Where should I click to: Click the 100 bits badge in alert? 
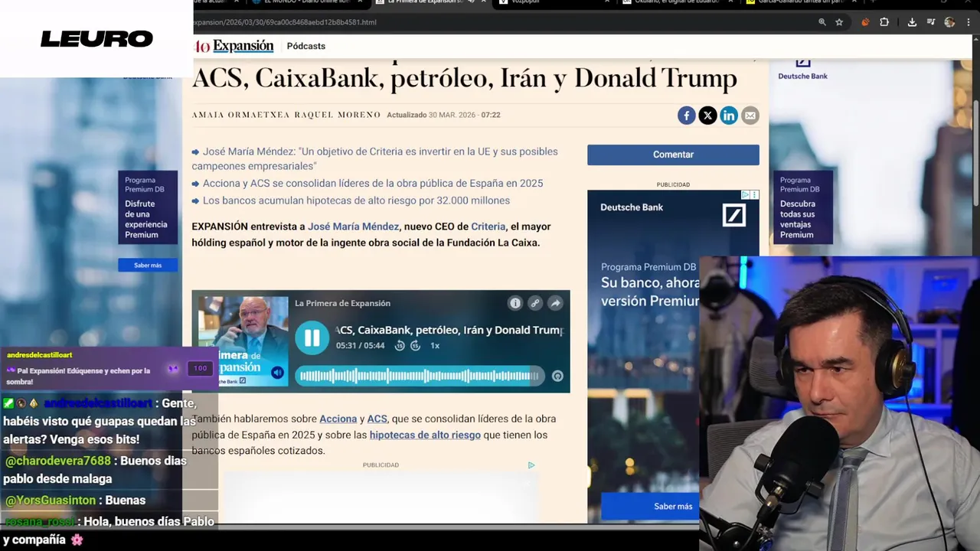(x=200, y=368)
